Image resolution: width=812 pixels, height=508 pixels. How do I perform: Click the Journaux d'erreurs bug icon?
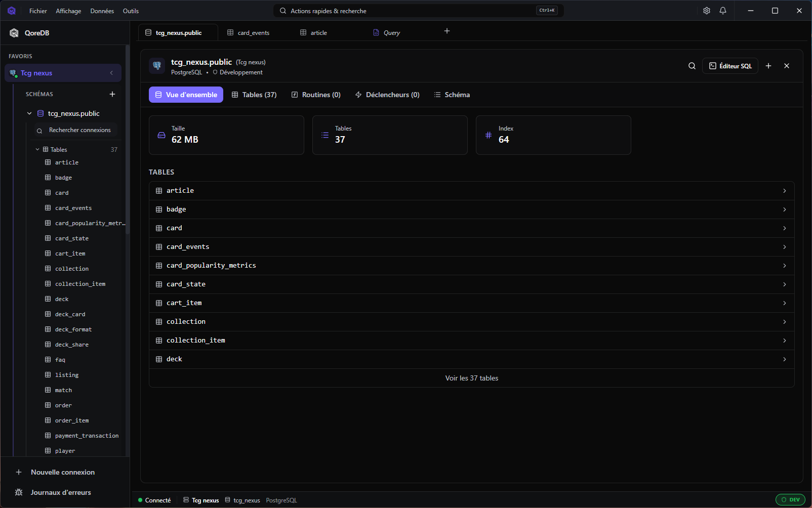tap(19, 492)
